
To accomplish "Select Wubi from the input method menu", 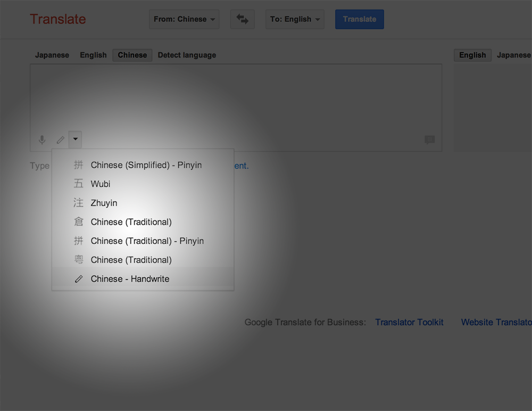I will (x=101, y=184).
